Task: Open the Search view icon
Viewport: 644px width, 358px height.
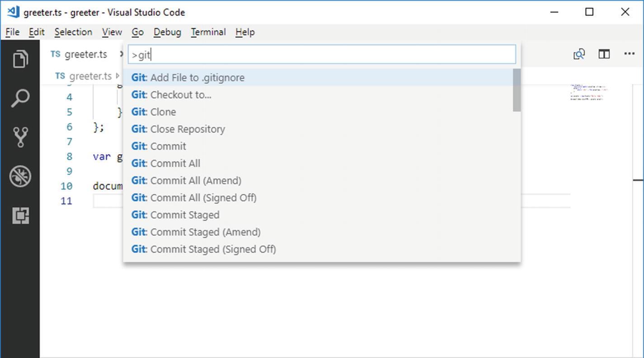Action: [20, 98]
